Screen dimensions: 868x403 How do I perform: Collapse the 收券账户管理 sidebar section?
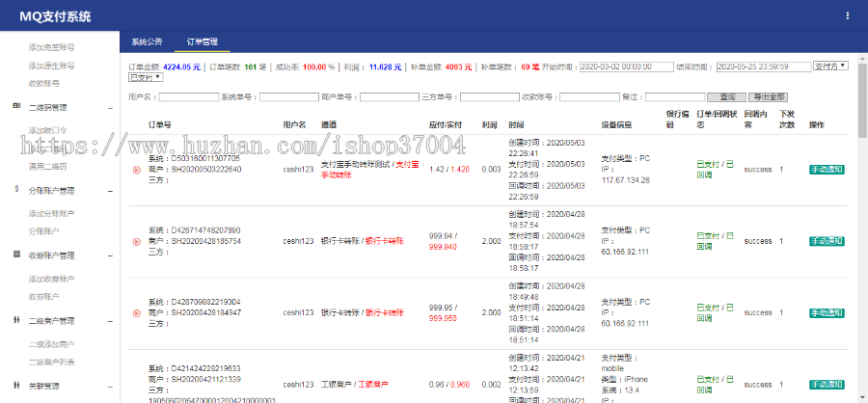tap(110, 255)
